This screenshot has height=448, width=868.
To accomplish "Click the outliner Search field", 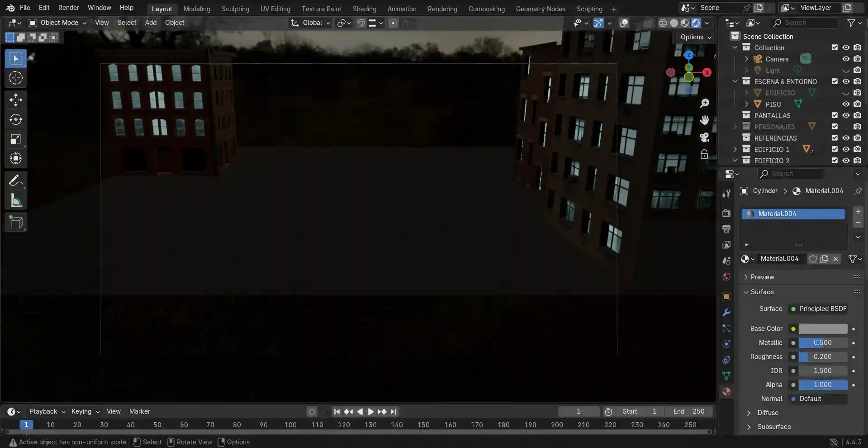I will [x=804, y=23].
